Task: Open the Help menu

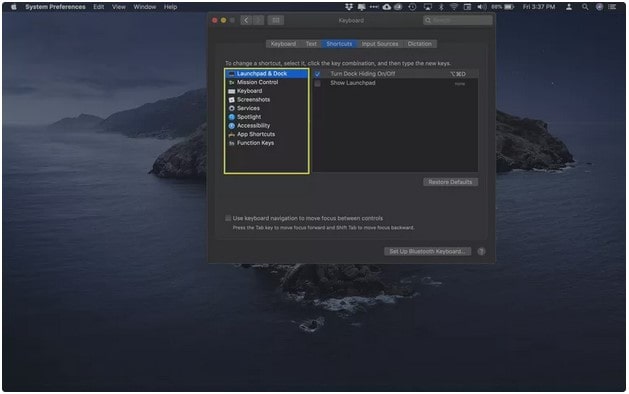Action: pos(170,7)
